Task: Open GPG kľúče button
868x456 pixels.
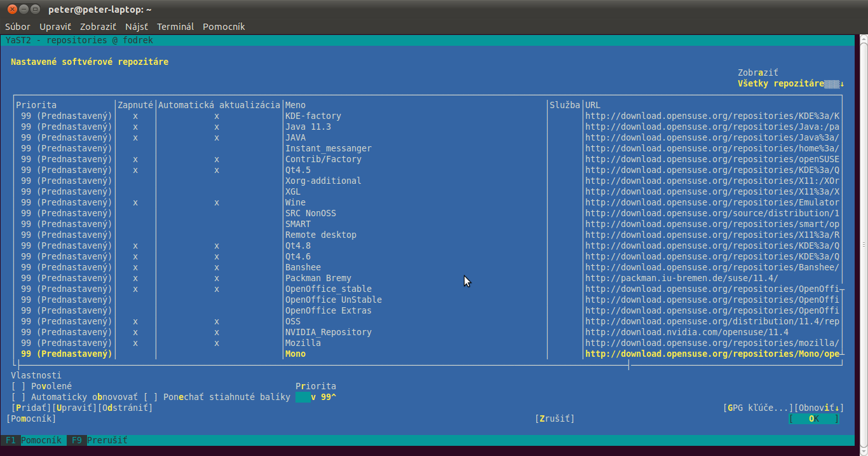Action: coord(758,408)
